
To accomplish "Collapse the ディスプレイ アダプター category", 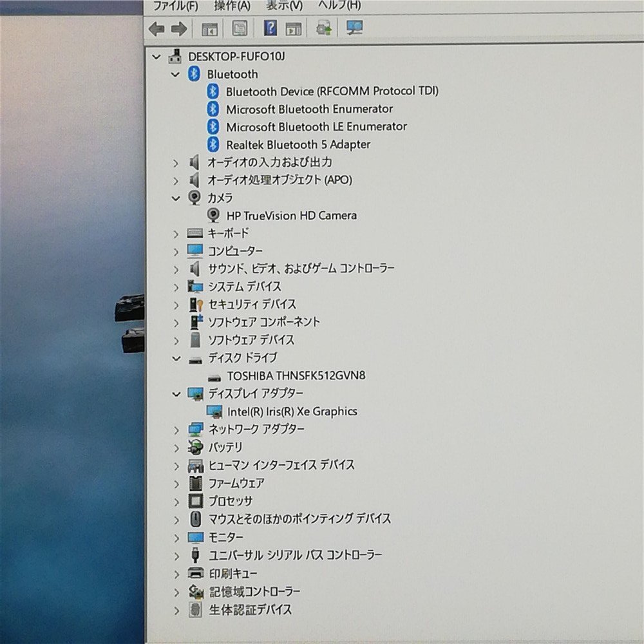I will pos(176,394).
